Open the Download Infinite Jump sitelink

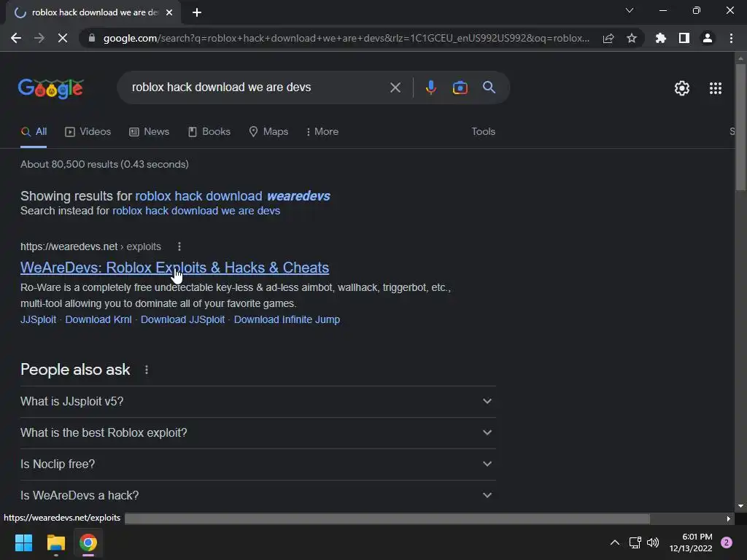287,319
